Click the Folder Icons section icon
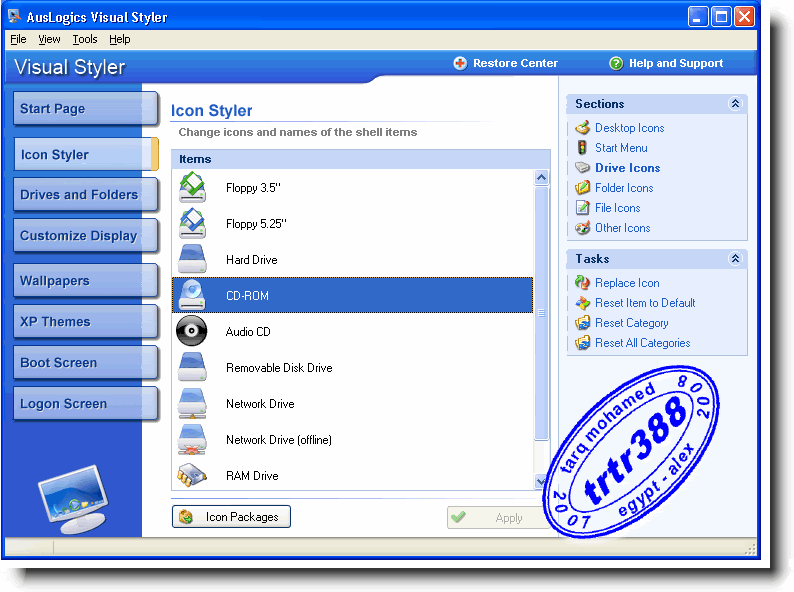This screenshot has width=794, height=592. 582,188
